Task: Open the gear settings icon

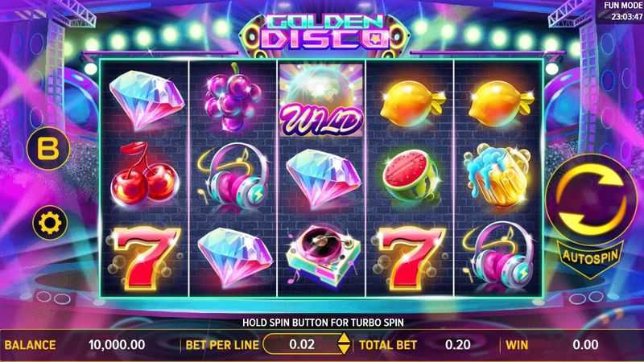Action: pyautogui.click(x=50, y=223)
